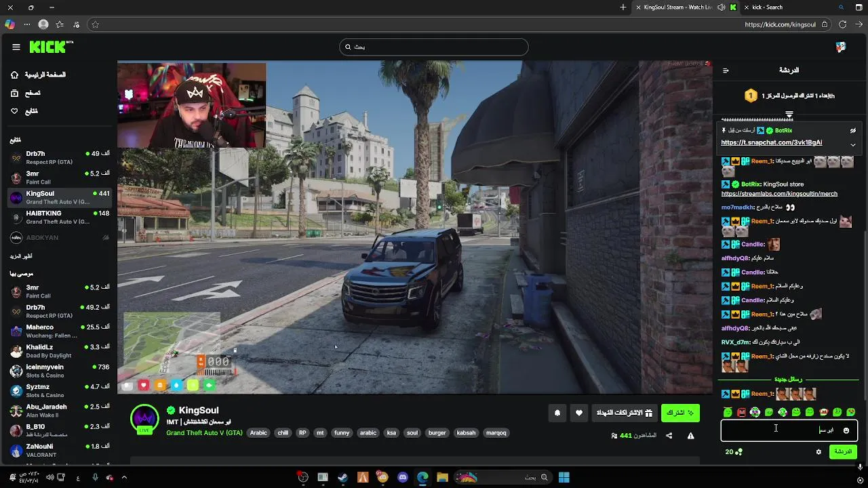Viewport: 868px width, 488px height.
Task: Click RVX_d7m username in chat
Action: 736,342
